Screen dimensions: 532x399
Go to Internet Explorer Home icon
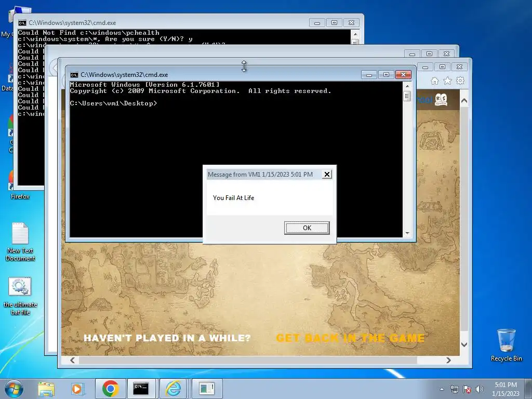(435, 81)
